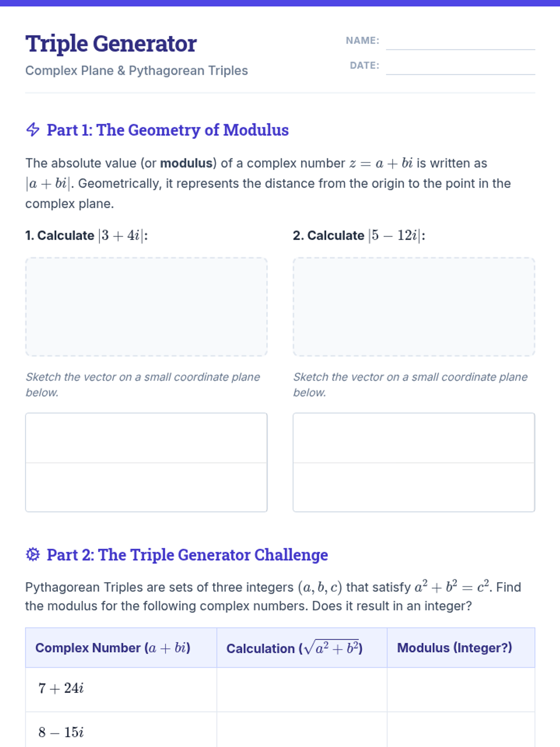Click the Part 1: The Geometry of Modulus heading
560x747 pixels.
(168, 130)
